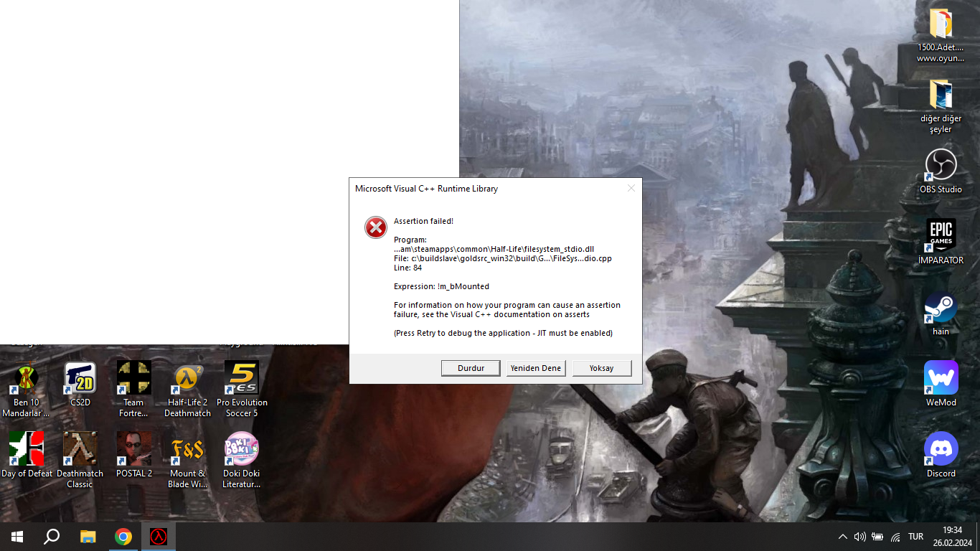Open the Half-Life 2 Deathmatch shortcut
This screenshot has height=551, width=980.
tap(188, 390)
